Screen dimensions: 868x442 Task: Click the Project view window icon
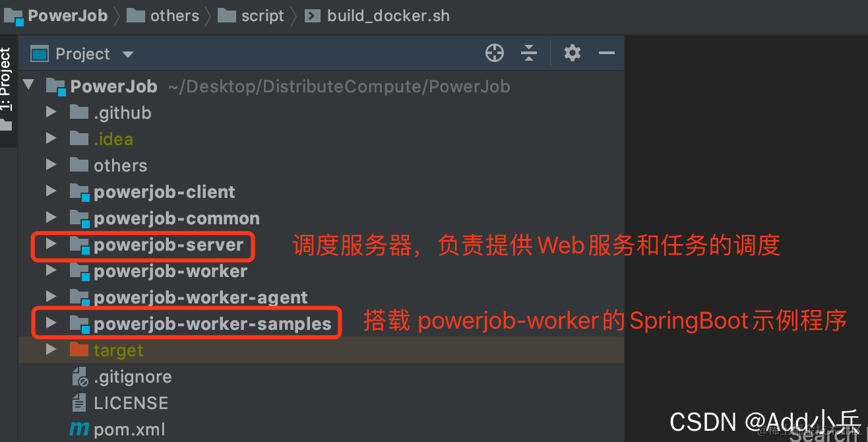[40, 53]
